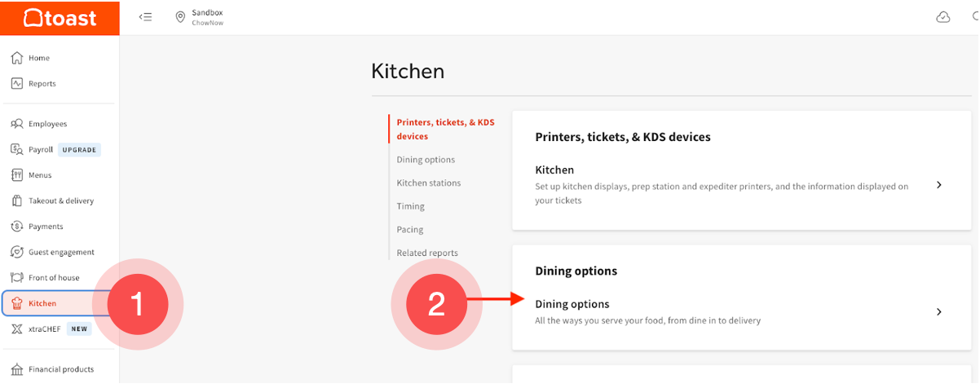
Task: Click the Menus utensils icon
Action: [16, 175]
